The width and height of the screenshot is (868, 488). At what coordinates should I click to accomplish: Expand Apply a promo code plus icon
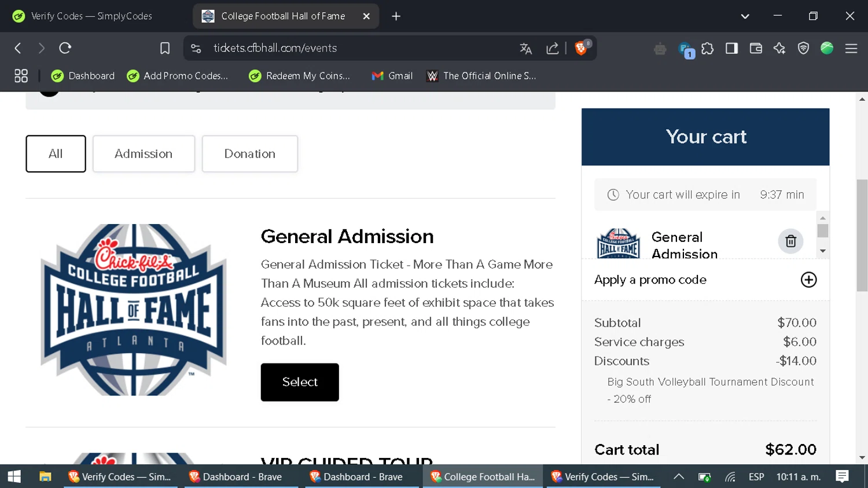808,280
